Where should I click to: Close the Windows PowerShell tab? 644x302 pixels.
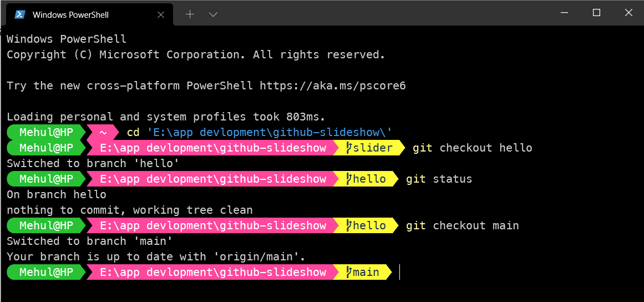[x=161, y=14]
